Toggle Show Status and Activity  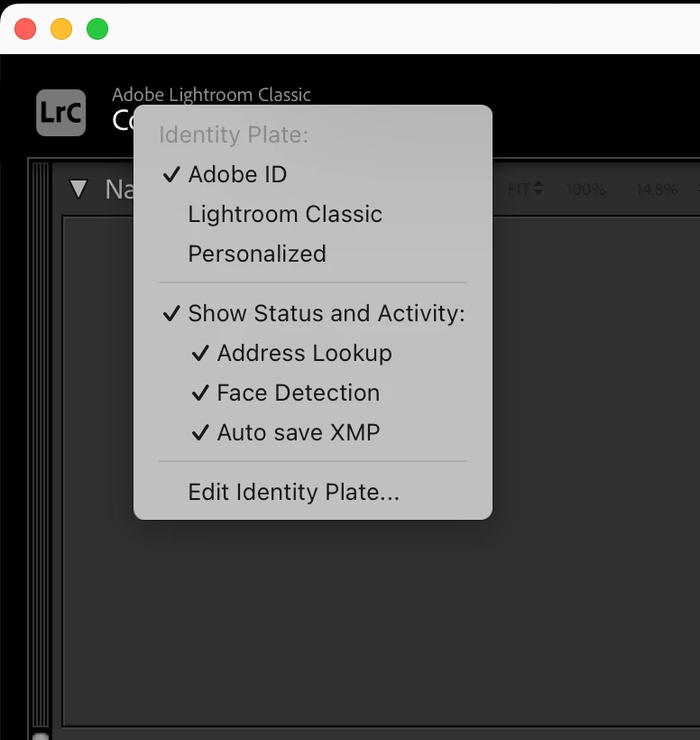point(313,313)
